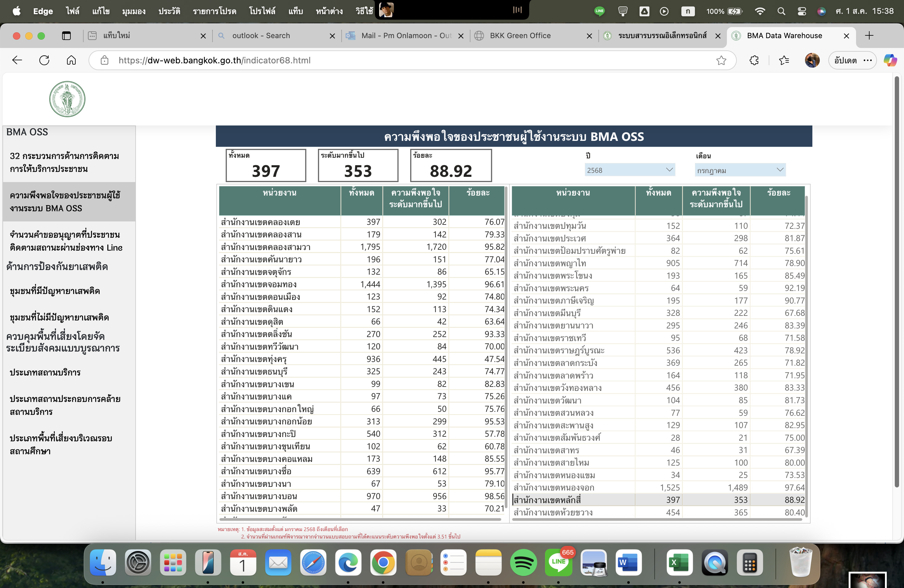Open the Copilot icon in Edge toolbar
The image size is (904, 588).
890,60
